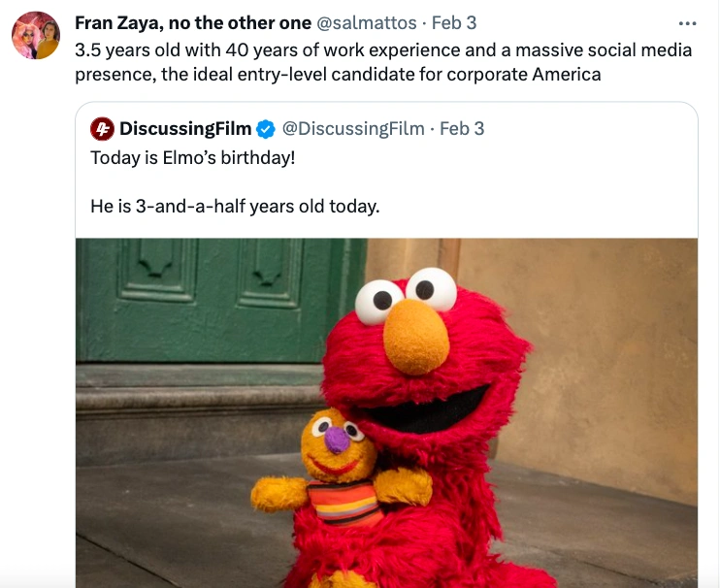Click the @DiscussingFilm handle in quoted tweet
Viewport: 720px width, 588px height.
click(353, 128)
